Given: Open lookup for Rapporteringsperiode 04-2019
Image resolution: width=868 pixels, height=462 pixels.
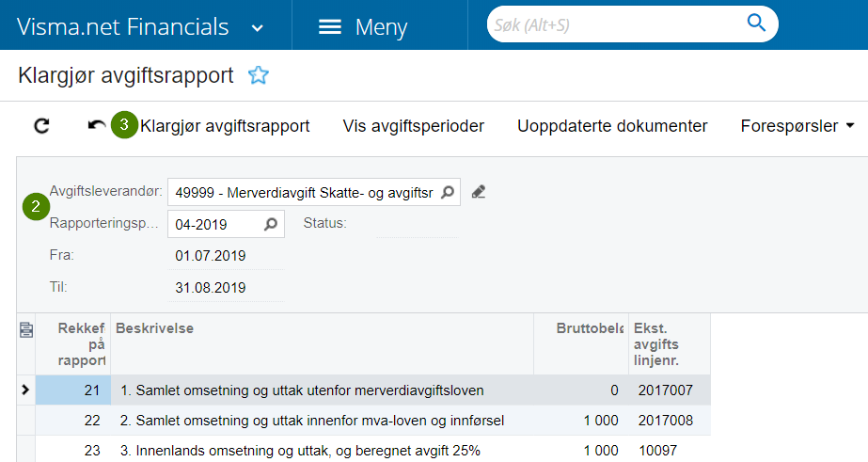Looking at the screenshot, I should [271, 224].
